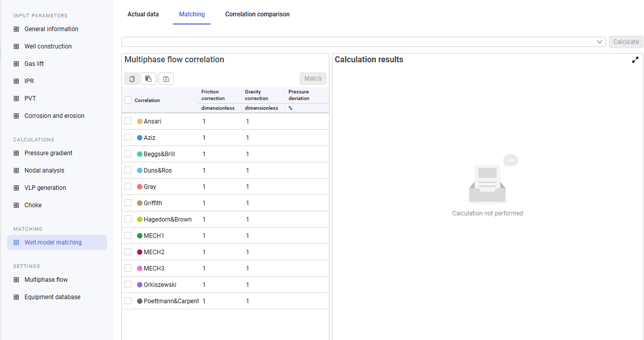
Task: Tick the select-all checkbox beside Correlation header
Action: [128, 100]
